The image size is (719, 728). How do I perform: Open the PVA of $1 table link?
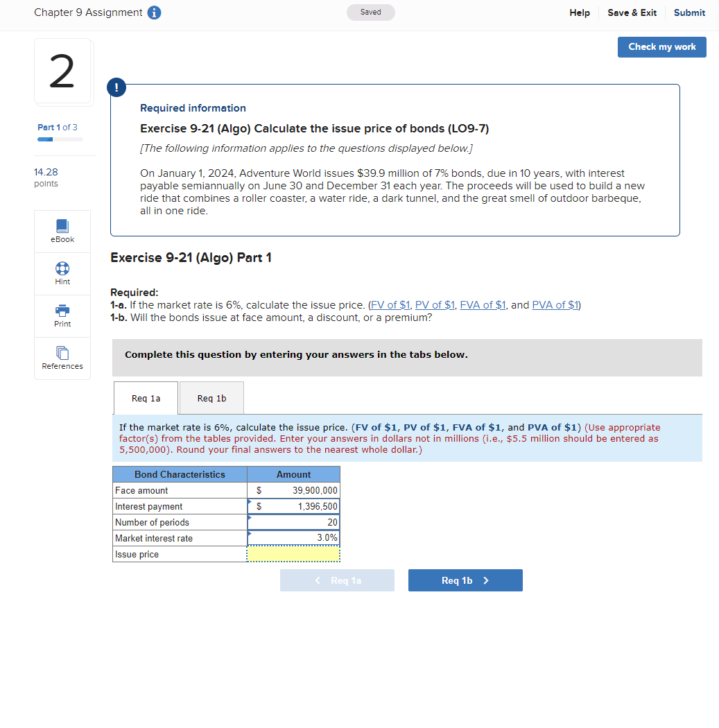[555, 304]
